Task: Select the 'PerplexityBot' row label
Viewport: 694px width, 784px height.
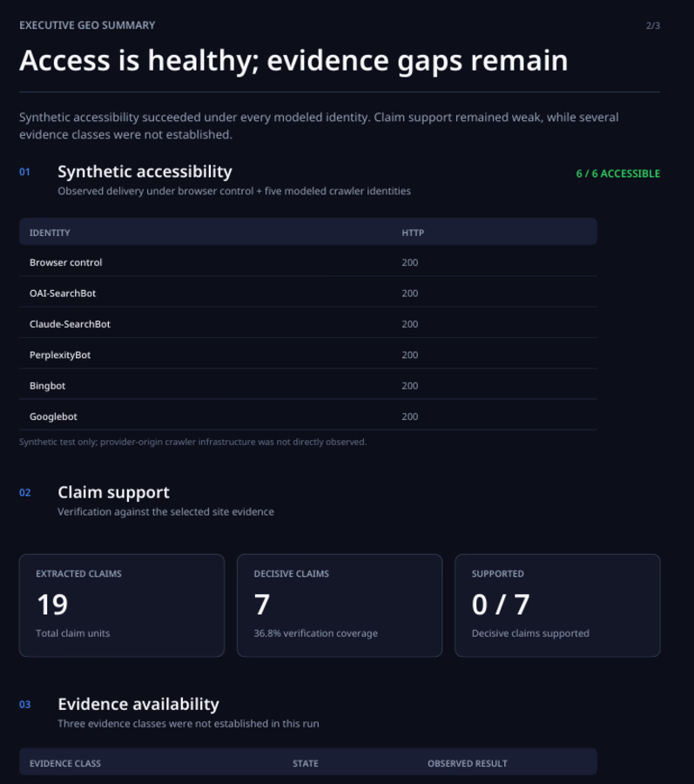Action: click(60, 355)
